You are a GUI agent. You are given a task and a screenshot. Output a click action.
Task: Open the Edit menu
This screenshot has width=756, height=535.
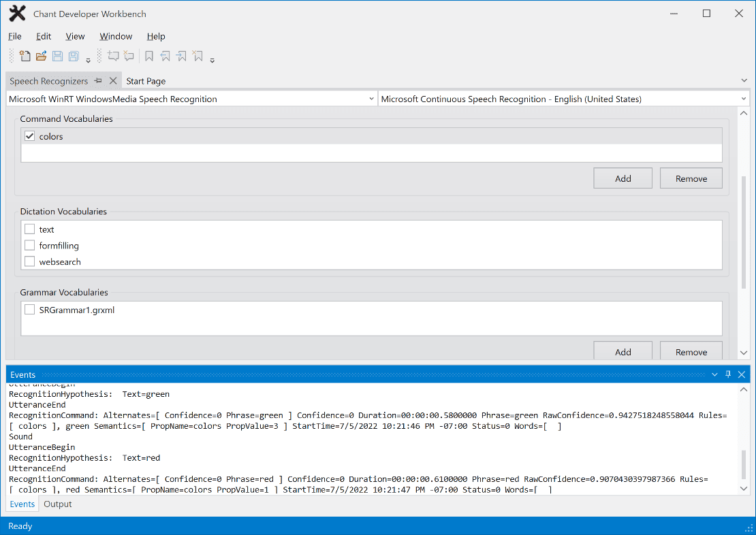pyautogui.click(x=44, y=36)
